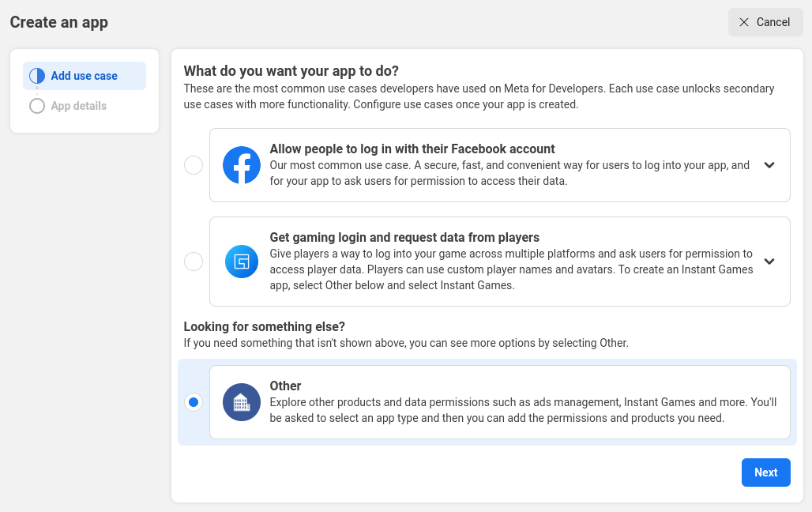This screenshot has width=812, height=512.
Task: Select the gaming login radio button
Action: tap(194, 261)
